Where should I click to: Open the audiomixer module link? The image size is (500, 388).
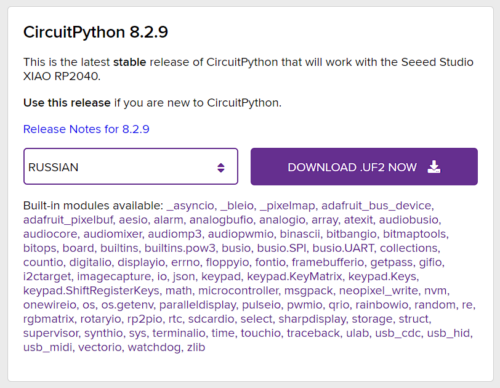pyautogui.click(x=112, y=234)
